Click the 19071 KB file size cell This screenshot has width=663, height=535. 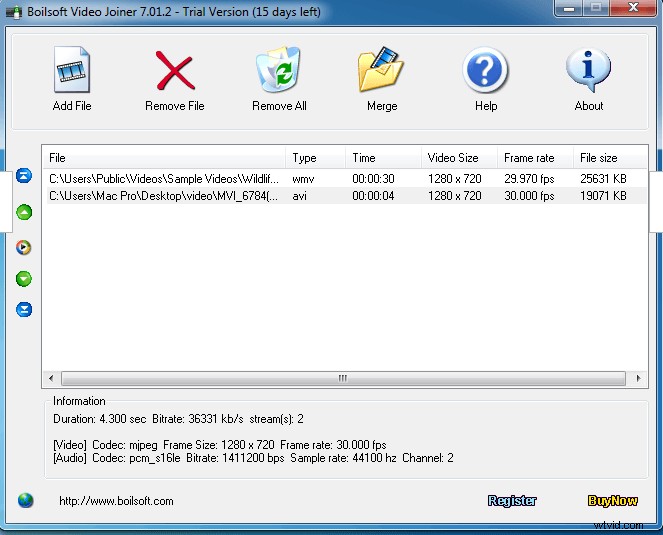(x=603, y=196)
